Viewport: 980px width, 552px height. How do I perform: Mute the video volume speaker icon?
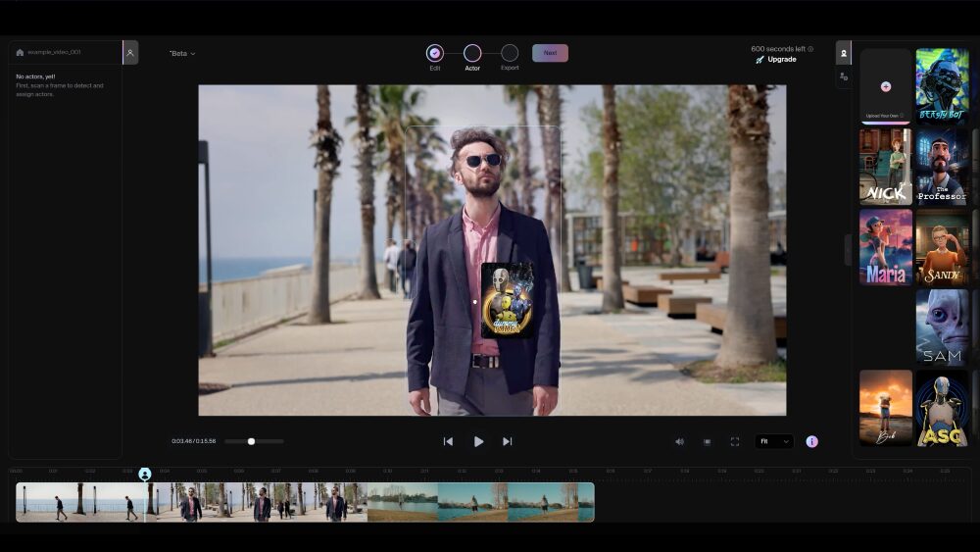(679, 441)
